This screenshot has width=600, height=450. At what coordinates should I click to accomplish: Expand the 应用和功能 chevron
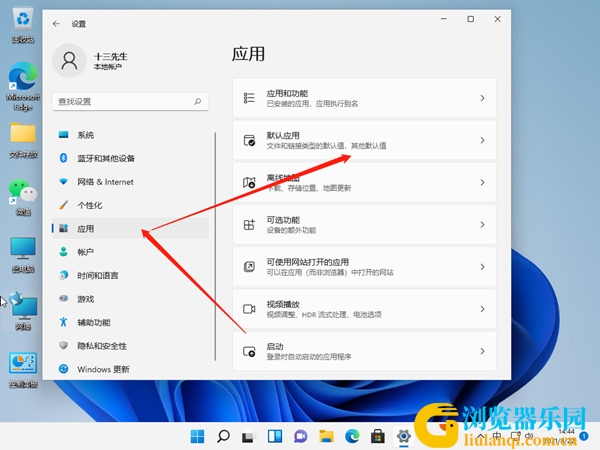pos(482,98)
